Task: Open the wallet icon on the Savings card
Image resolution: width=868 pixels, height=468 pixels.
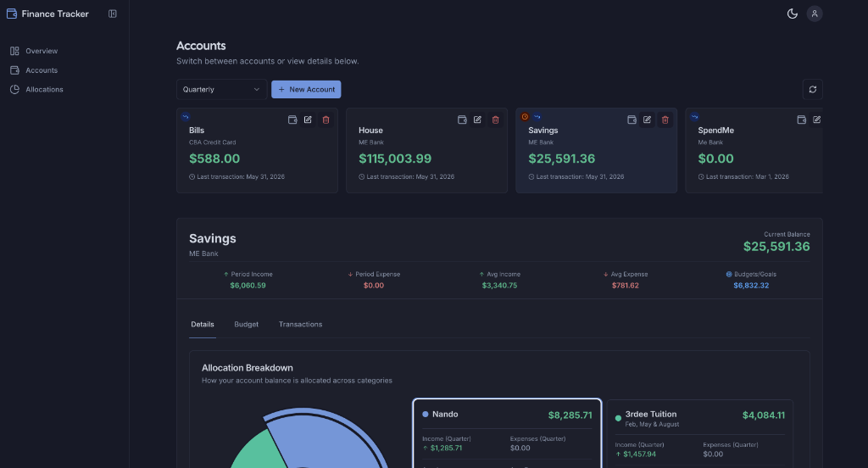Action: coord(632,120)
